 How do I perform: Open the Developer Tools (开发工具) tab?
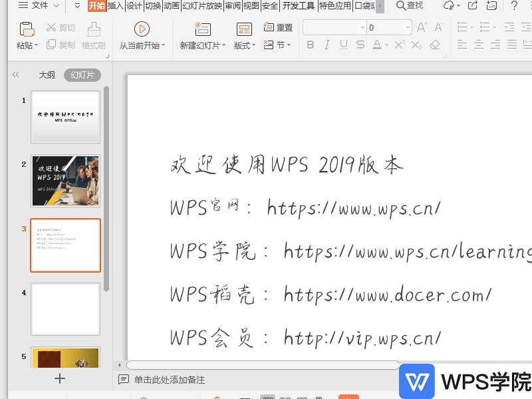click(299, 6)
